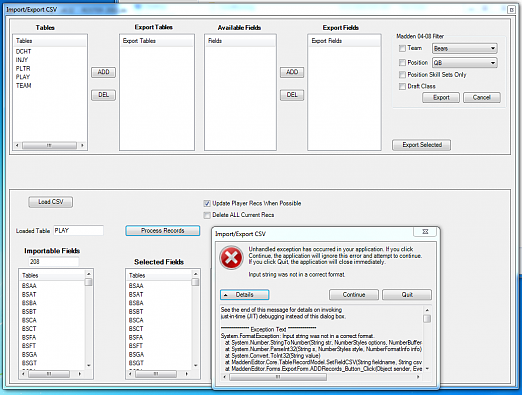Close the error dialog with X button

pos(425,232)
